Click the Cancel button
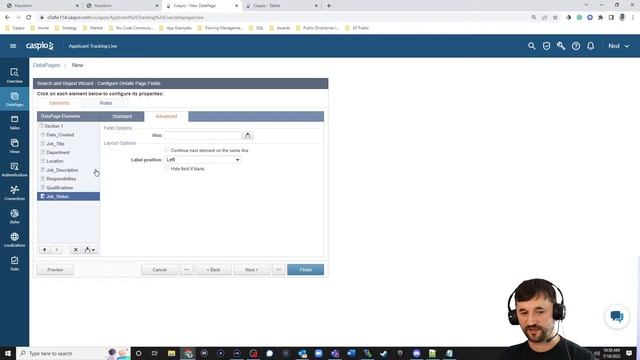Image resolution: width=640 pixels, height=360 pixels. [x=159, y=269]
